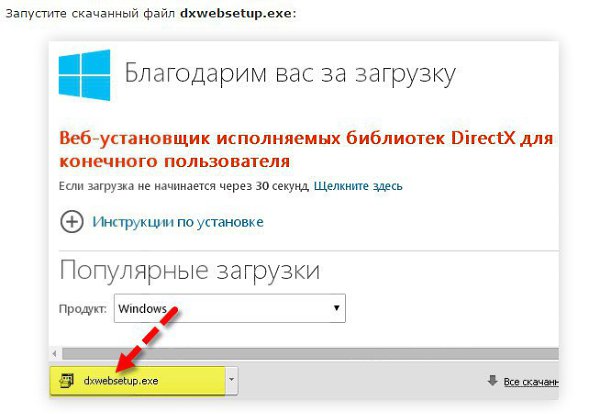Click the Щелкните здесь link
This screenshot has width=600, height=414.
pos(359,186)
